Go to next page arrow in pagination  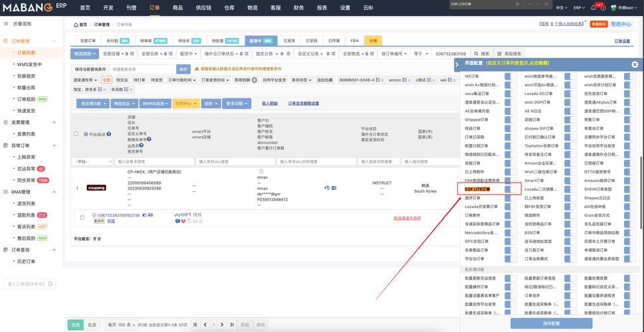click(222, 325)
